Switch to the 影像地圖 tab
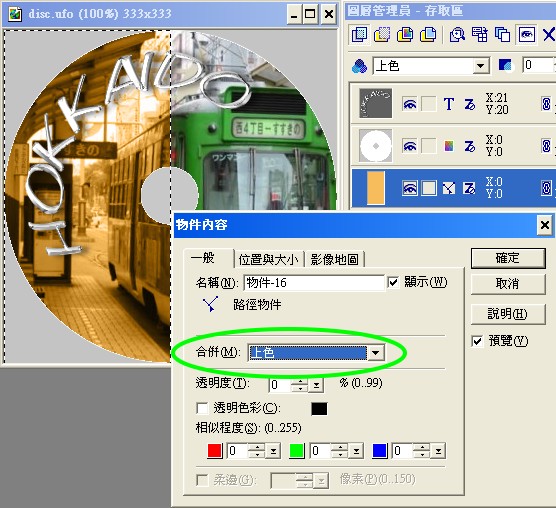The height and width of the screenshot is (508, 556). (x=334, y=259)
